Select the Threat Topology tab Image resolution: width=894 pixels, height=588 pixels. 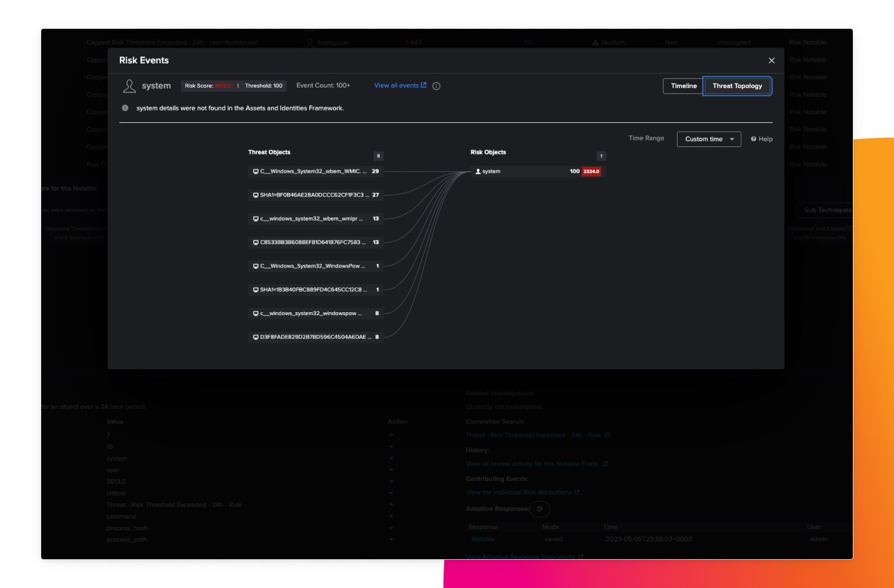(738, 86)
